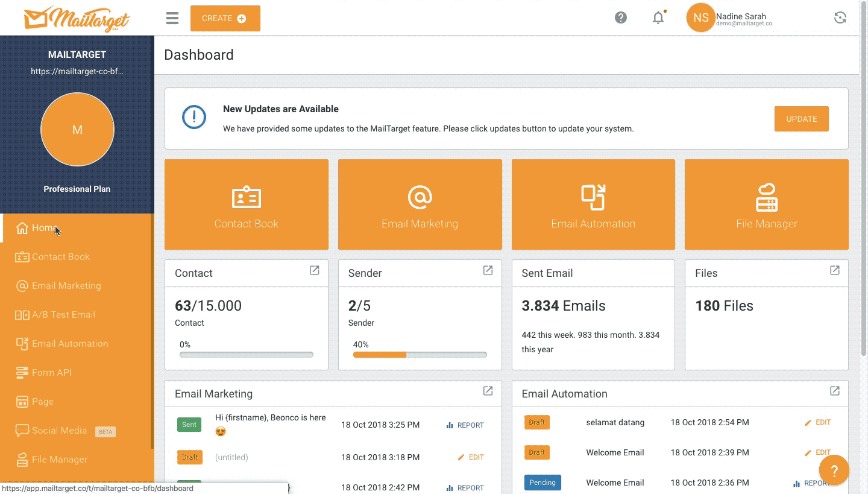The height and width of the screenshot is (494, 868).
Task: Click the sync refresh icon
Action: pos(840,17)
